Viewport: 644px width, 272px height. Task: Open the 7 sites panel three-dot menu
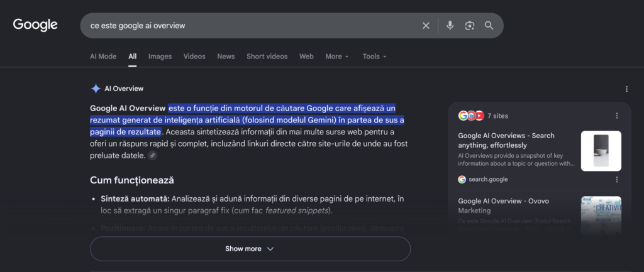point(616,116)
